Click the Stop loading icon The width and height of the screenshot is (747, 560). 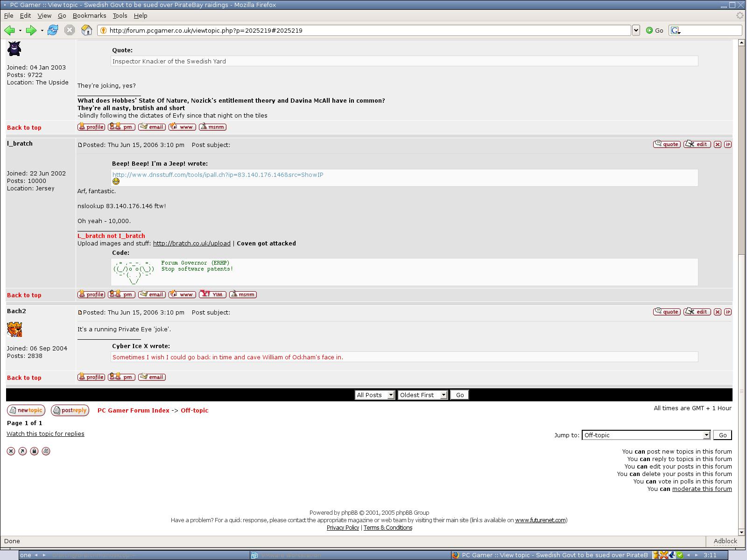pos(70,30)
